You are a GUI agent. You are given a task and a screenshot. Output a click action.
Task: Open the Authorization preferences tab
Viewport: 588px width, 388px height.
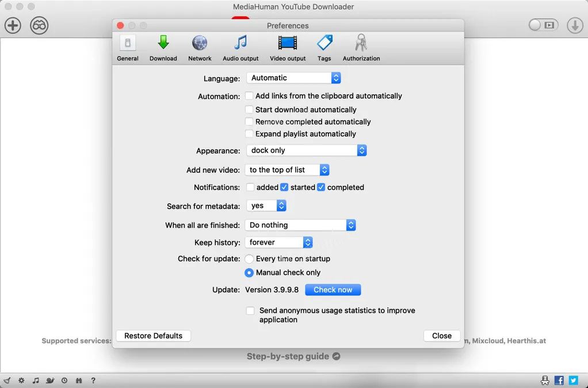[361, 48]
